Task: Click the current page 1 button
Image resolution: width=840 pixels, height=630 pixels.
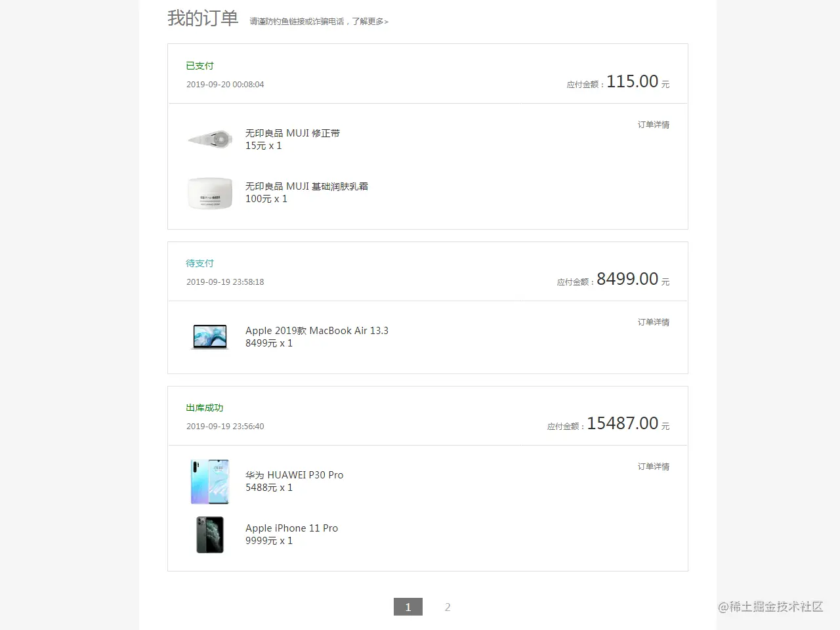Action: point(408,607)
